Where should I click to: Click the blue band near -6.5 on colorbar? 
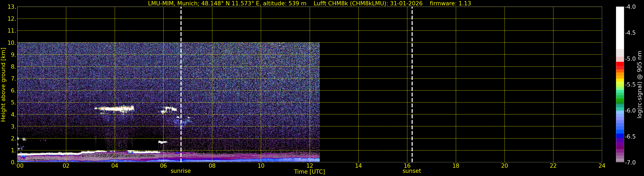coord(620,136)
